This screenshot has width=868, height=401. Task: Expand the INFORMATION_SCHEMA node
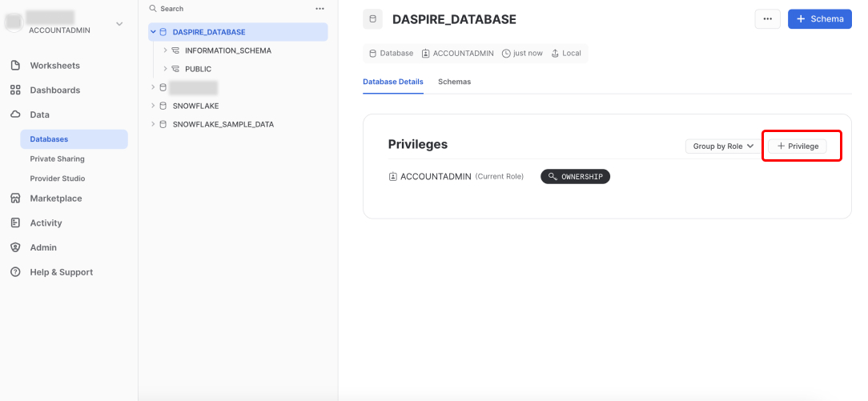tap(165, 50)
